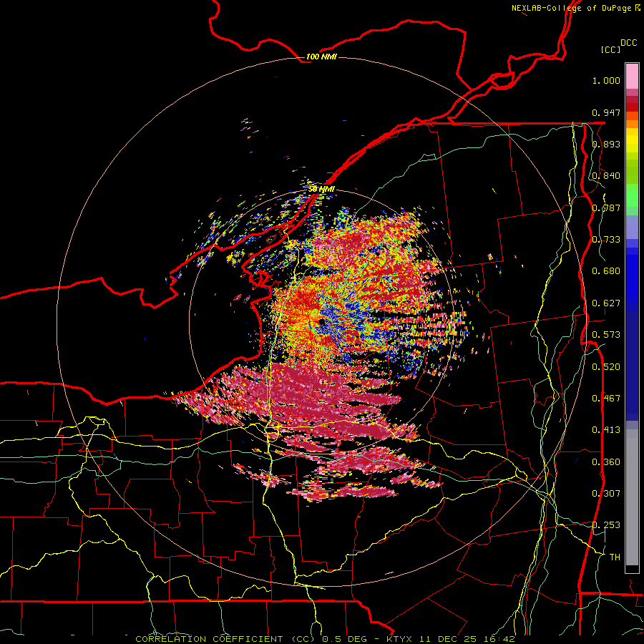Viewport: 644px width, 644px height.
Task: Click the DCC label above the color bar
Action: coord(628,43)
